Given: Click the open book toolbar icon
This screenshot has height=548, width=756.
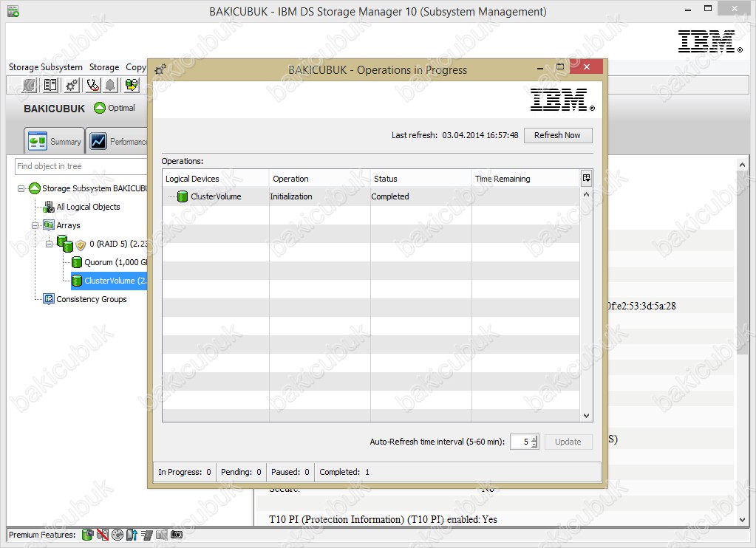Looking at the screenshot, I should coord(50,86).
